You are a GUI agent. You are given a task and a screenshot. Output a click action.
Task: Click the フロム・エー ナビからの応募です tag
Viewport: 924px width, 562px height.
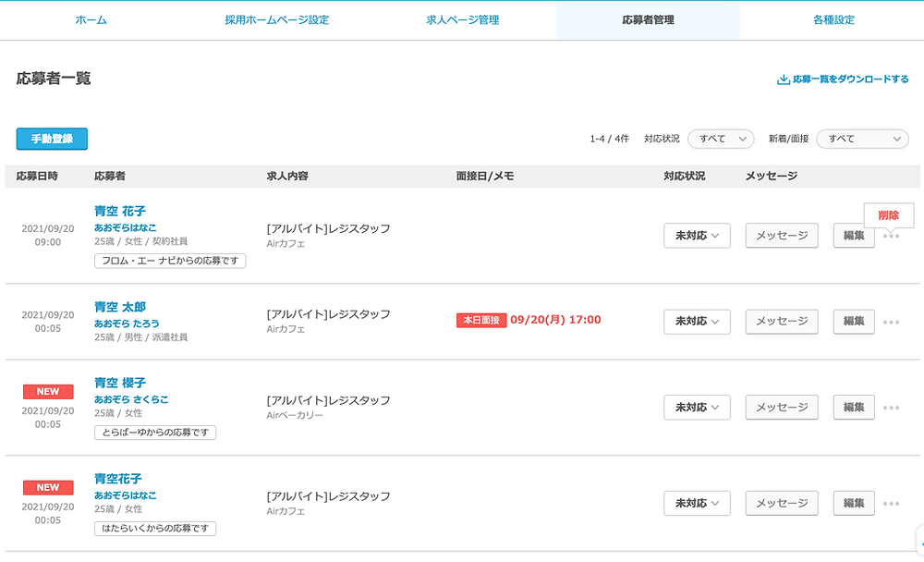pyautogui.click(x=170, y=261)
